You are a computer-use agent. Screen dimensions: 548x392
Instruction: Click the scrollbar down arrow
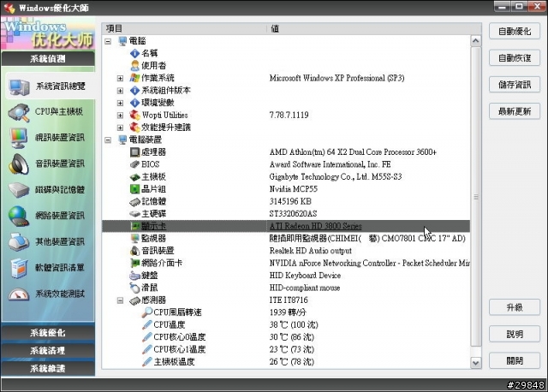[x=476, y=362]
